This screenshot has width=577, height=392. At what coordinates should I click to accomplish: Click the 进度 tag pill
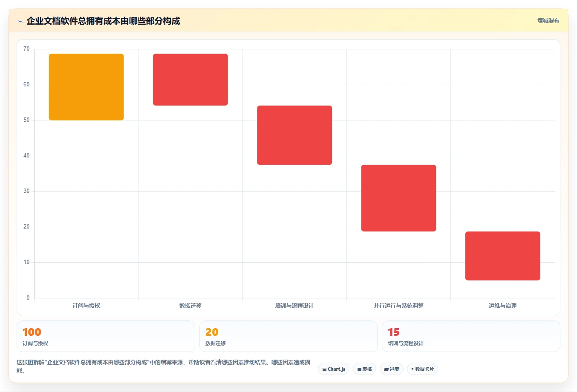click(x=392, y=369)
